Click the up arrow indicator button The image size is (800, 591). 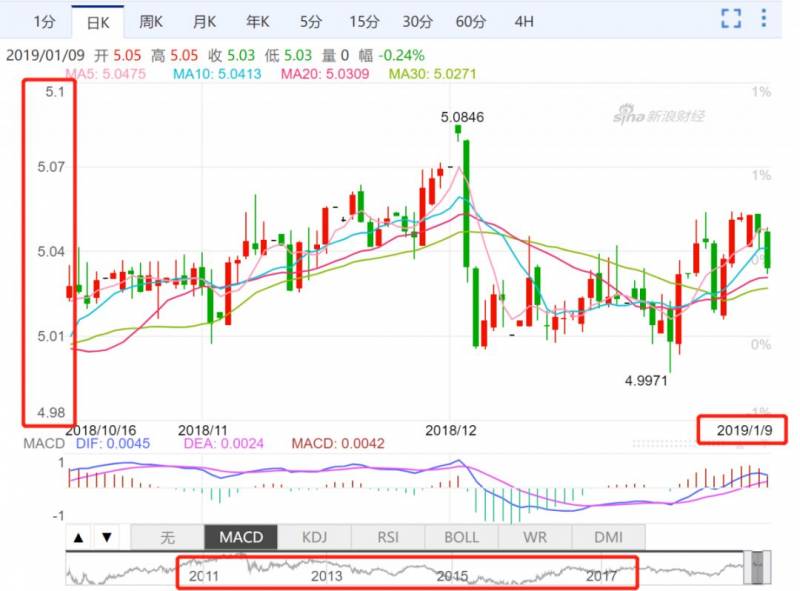coord(80,537)
